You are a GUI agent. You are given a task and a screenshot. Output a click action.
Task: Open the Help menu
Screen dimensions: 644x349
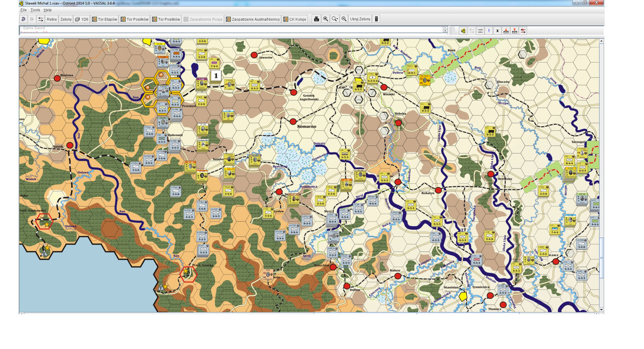[x=47, y=10]
